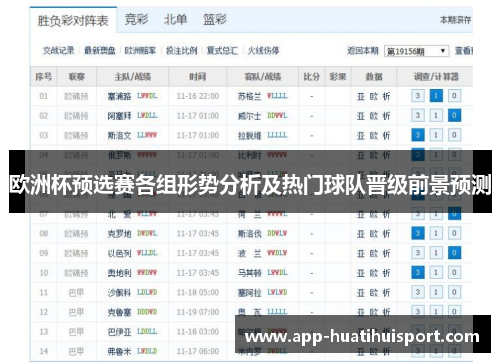This screenshot has height=362, width=500.
Task: Click away team 马其顿 in row 10
Action: tap(250, 273)
